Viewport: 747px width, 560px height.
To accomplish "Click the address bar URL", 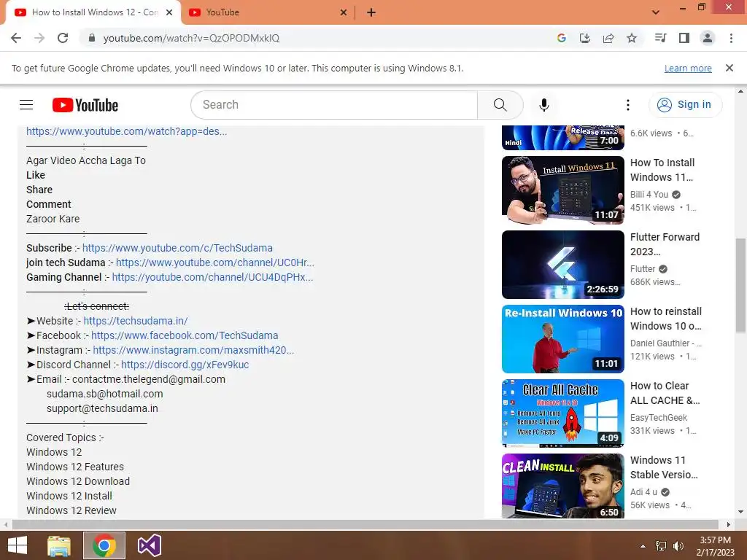I will (x=192, y=38).
